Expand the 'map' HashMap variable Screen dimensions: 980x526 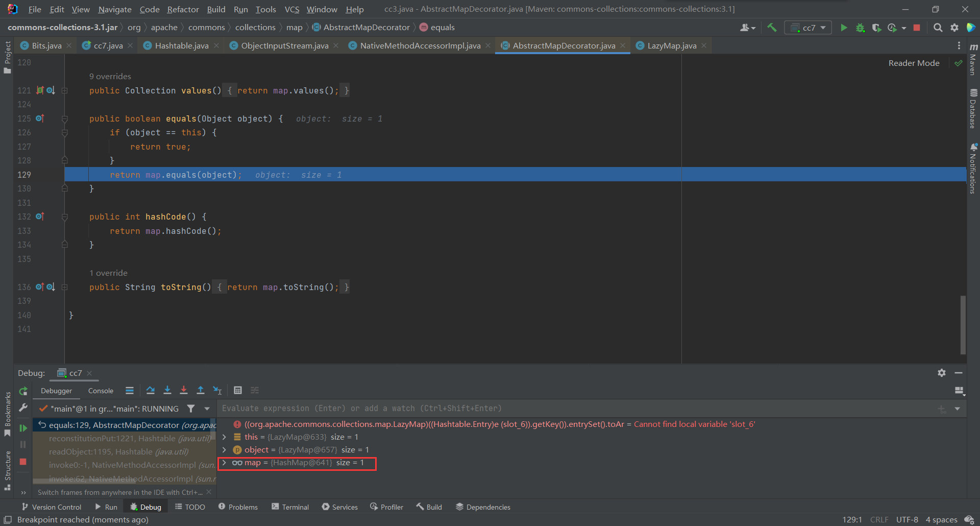pyautogui.click(x=224, y=463)
